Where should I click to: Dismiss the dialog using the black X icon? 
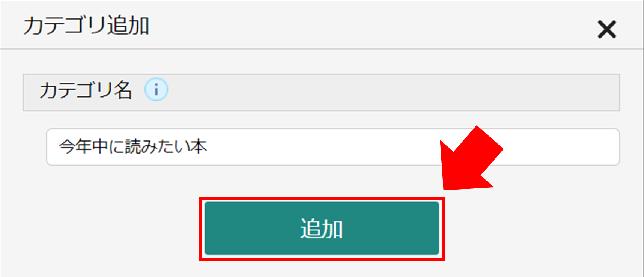(607, 29)
